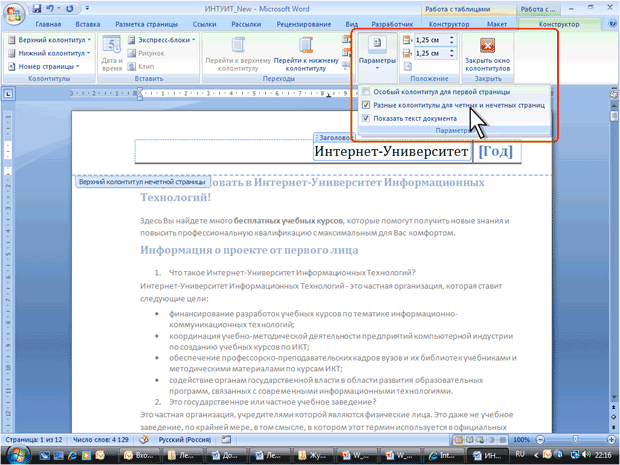The image size is (620, 465).
Task: Redo action in quick access toolbar
Action: 69,8
